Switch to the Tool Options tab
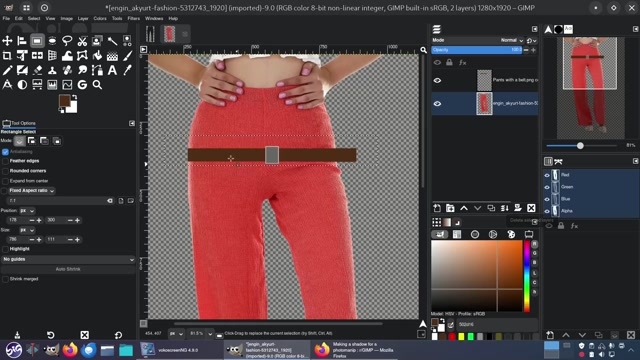The width and height of the screenshot is (640, 360). pos(19,123)
